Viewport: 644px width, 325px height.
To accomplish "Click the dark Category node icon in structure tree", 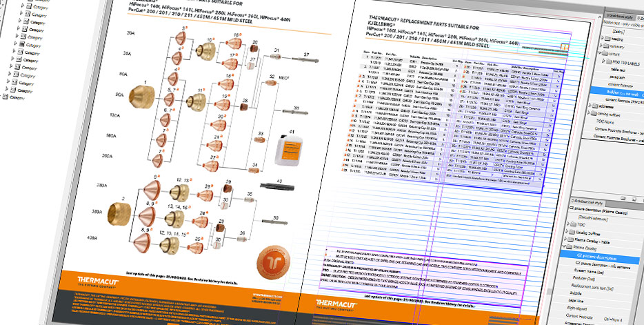I will pyautogui.click(x=21, y=44).
